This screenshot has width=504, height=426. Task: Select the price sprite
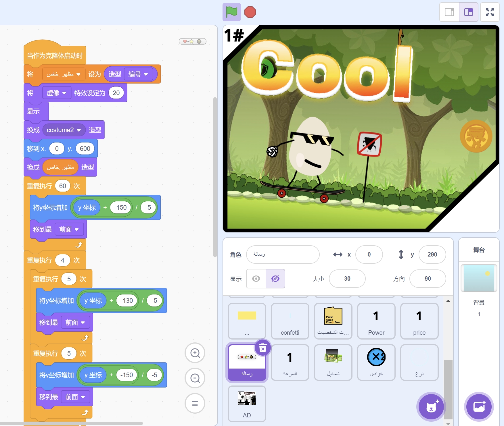419,321
